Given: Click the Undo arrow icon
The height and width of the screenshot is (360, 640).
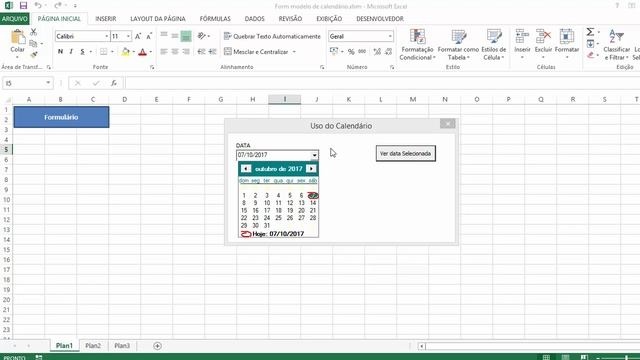Looking at the screenshot, I should (x=38, y=6).
